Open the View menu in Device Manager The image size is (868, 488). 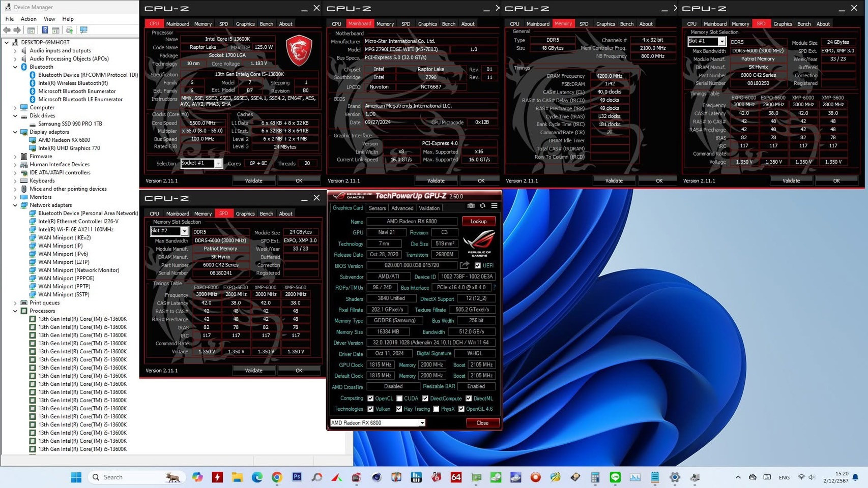[x=49, y=19]
